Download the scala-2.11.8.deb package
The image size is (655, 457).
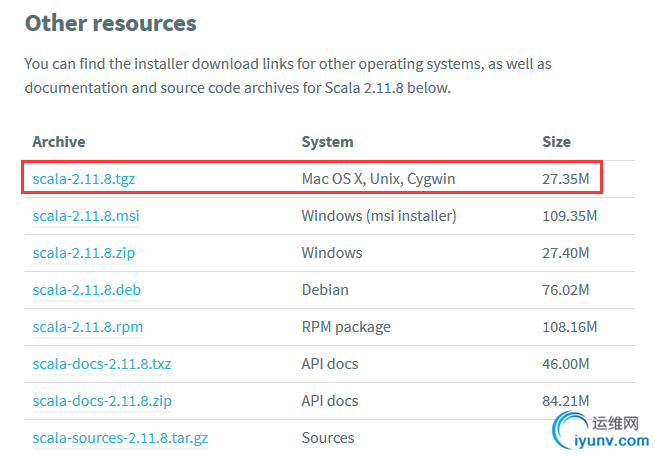click(x=87, y=290)
